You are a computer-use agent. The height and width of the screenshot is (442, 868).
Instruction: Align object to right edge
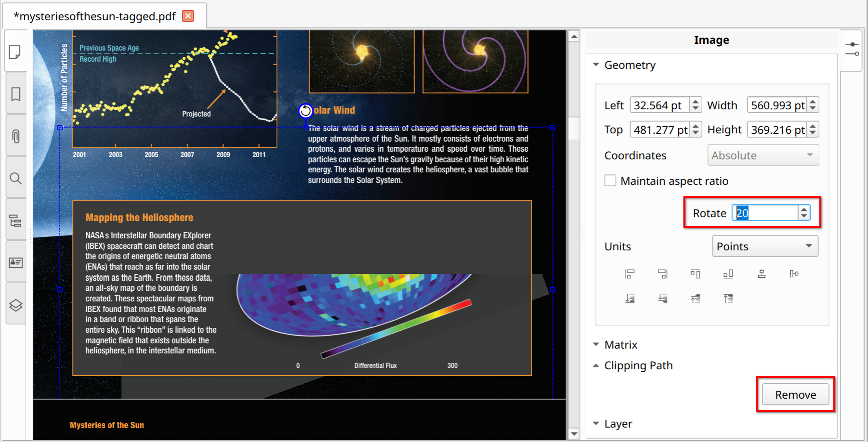click(663, 274)
